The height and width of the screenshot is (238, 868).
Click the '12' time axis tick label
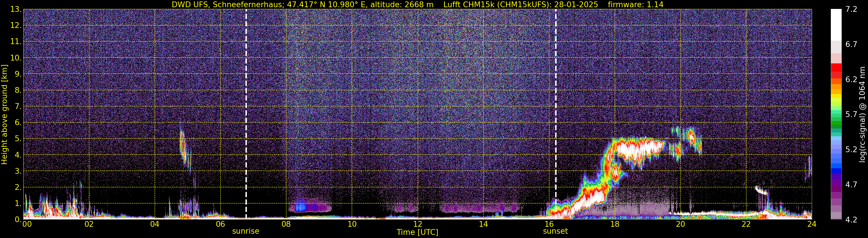(x=417, y=224)
